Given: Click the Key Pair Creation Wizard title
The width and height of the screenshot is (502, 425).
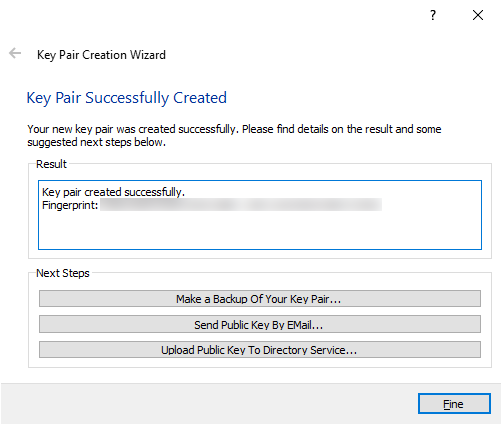Looking at the screenshot, I should click(x=101, y=55).
